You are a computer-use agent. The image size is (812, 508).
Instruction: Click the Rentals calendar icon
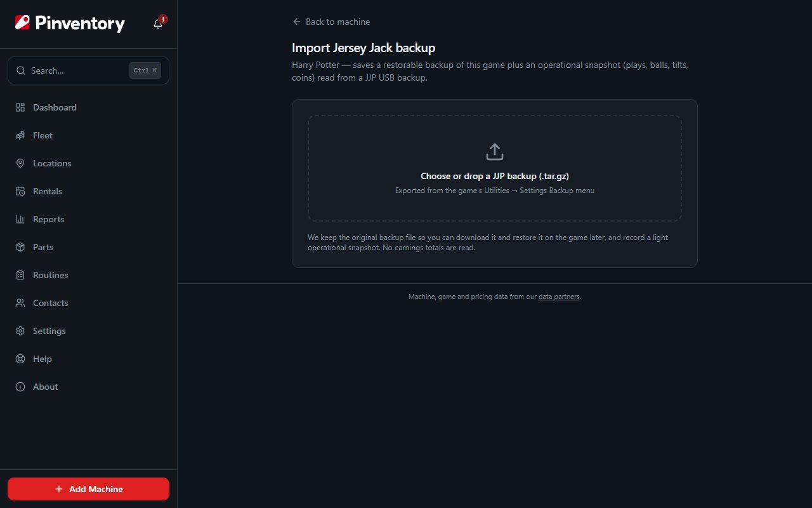tap(20, 191)
